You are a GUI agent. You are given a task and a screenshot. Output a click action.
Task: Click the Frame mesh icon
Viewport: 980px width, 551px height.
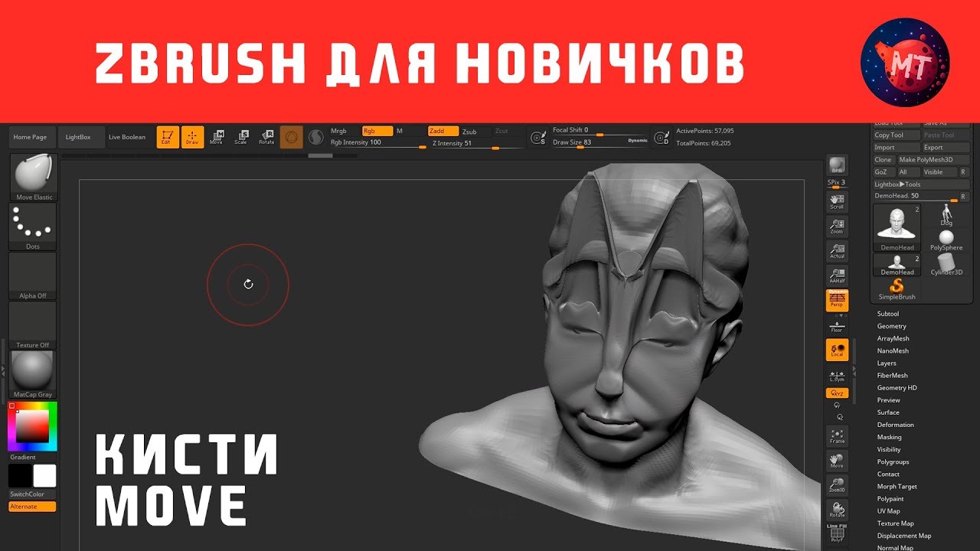point(837,436)
